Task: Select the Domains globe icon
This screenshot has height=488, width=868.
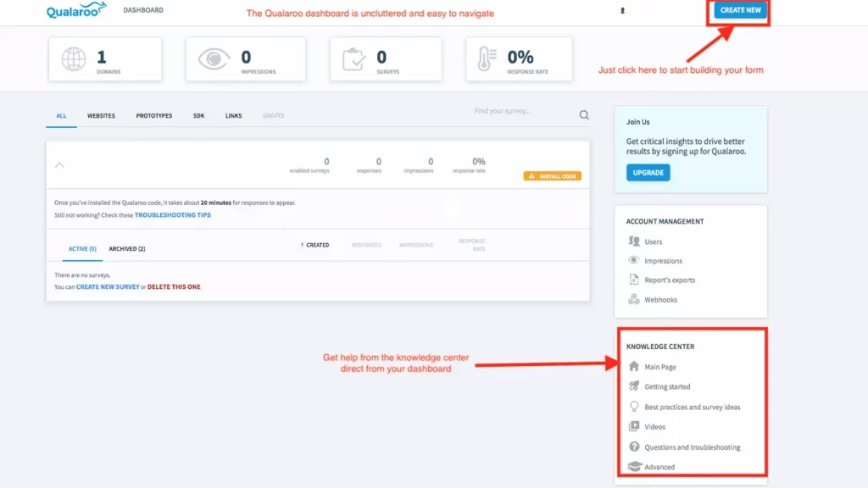Action: 75,59
